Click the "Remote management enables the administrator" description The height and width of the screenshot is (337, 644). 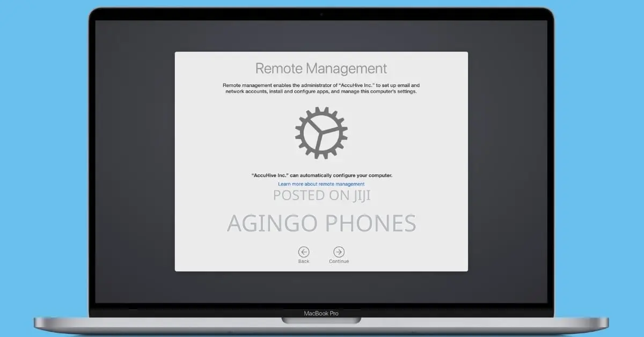[x=321, y=89]
